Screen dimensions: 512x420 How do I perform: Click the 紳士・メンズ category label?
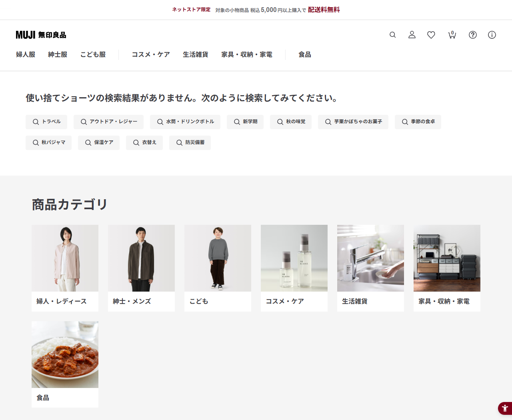(x=132, y=301)
